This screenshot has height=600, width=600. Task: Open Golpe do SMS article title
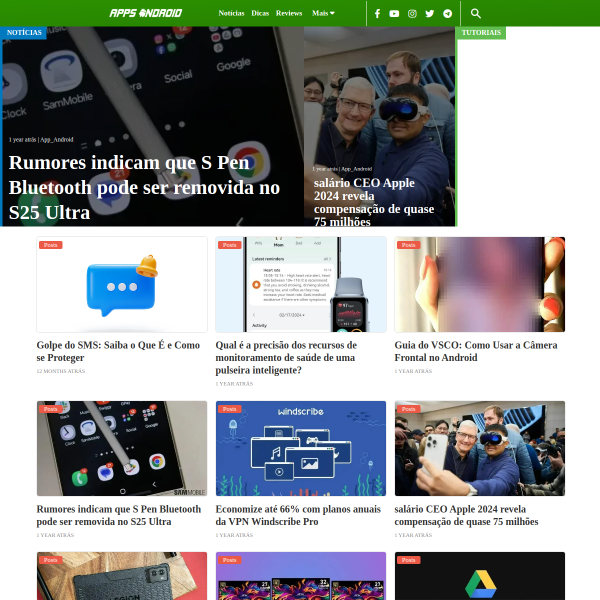pyautogui.click(x=118, y=351)
